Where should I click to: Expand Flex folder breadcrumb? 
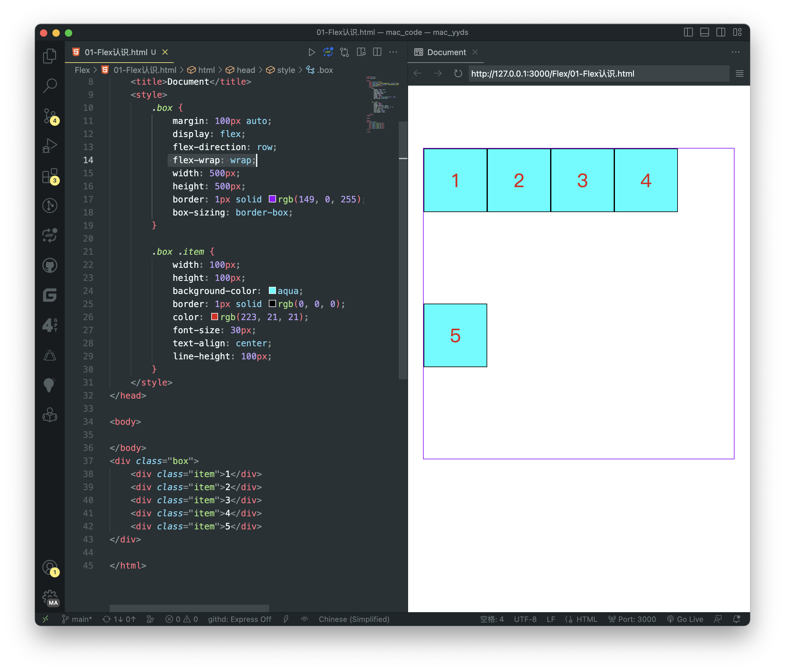[x=82, y=70]
